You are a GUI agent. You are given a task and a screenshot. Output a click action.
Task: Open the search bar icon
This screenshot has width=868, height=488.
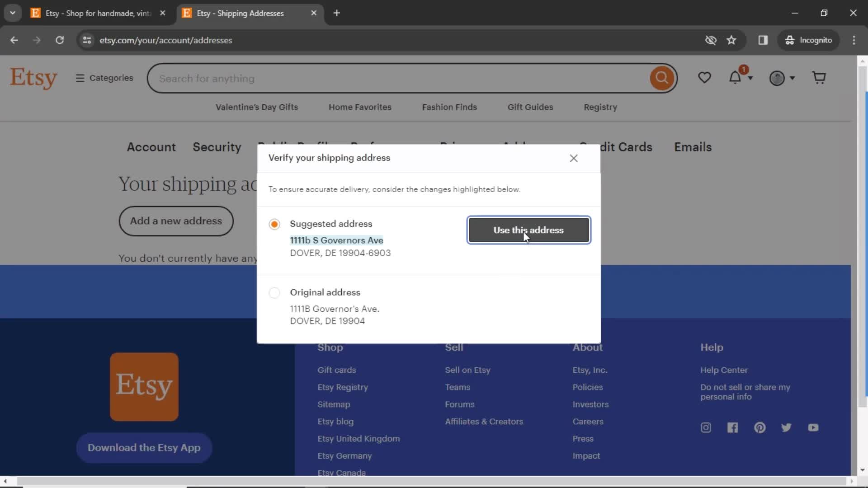coord(662,77)
